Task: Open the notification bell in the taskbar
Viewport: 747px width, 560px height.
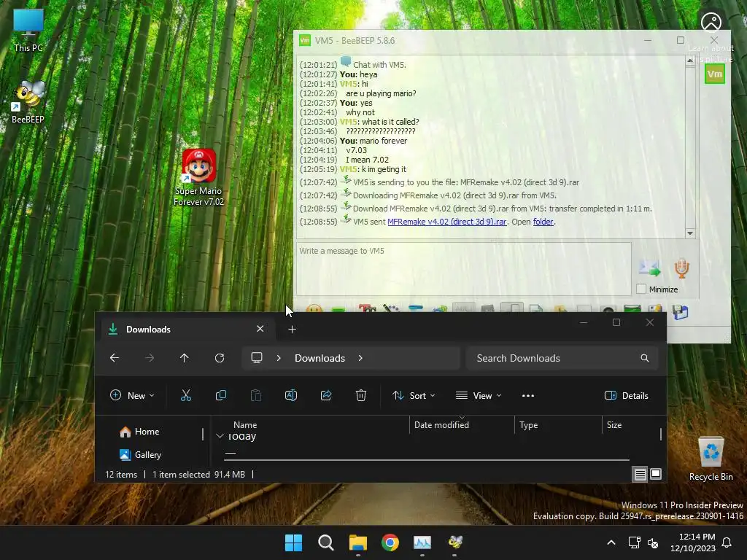Action: click(x=727, y=542)
